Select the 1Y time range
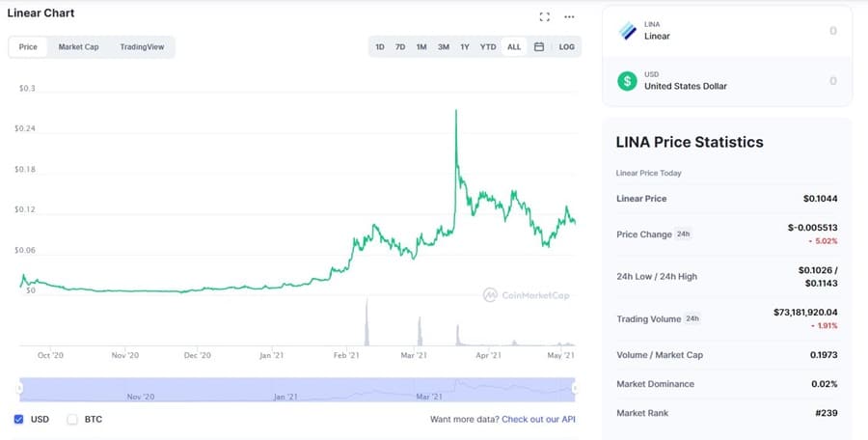Screen dimensions: 868x440 (x=465, y=46)
